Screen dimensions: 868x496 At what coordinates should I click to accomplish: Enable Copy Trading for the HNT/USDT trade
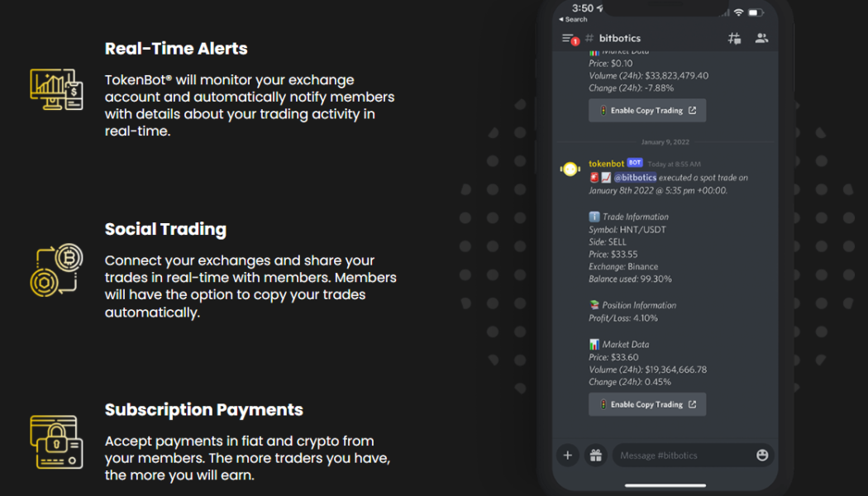pos(647,403)
